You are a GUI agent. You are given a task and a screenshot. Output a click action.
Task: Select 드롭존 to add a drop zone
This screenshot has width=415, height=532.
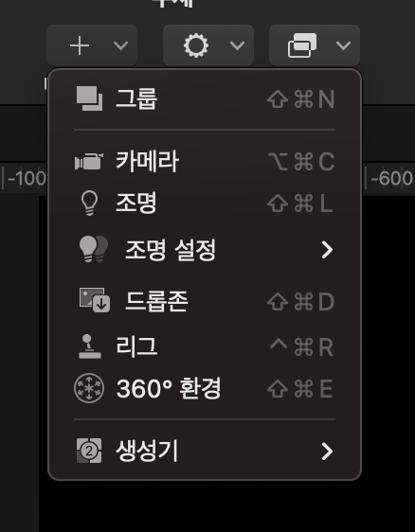tap(205, 301)
